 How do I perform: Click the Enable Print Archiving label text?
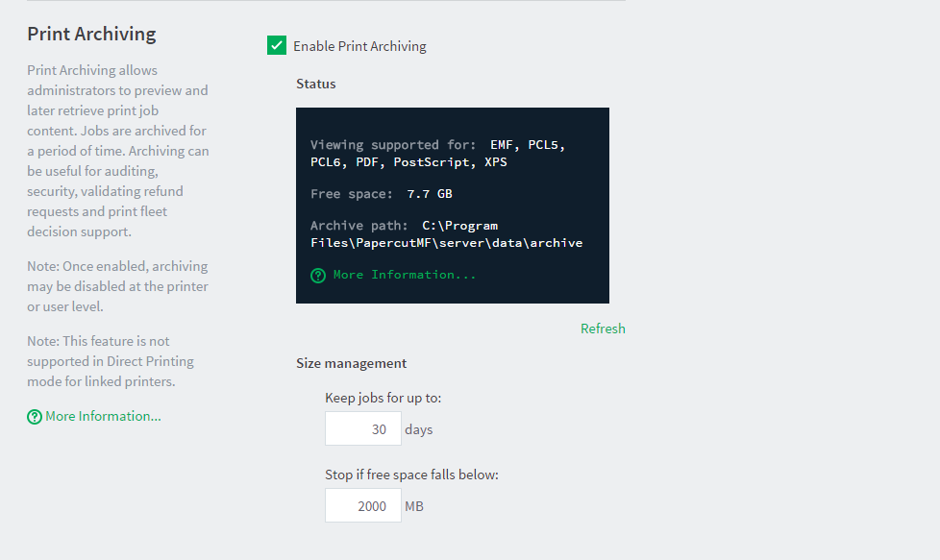click(359, 46)
